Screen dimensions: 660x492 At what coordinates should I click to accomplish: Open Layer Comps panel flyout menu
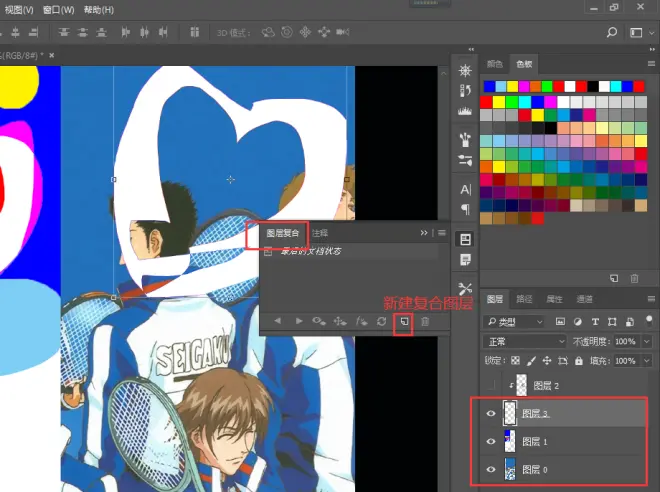(x=442, y=233)
